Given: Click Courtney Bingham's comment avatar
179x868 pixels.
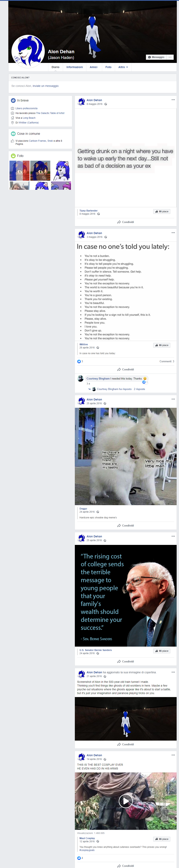Looking at the screenshot, I should (x=81, y=379).
